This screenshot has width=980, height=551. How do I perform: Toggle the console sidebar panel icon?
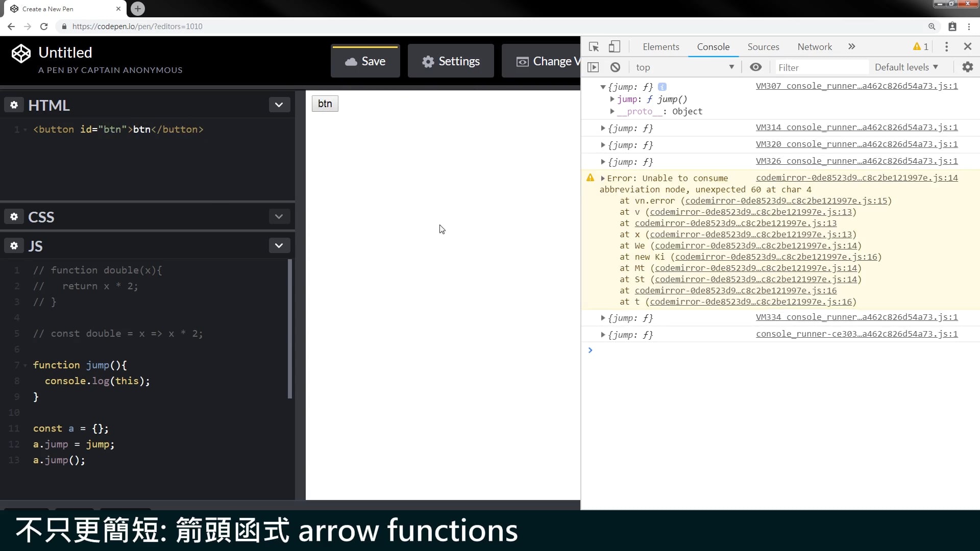593,67
